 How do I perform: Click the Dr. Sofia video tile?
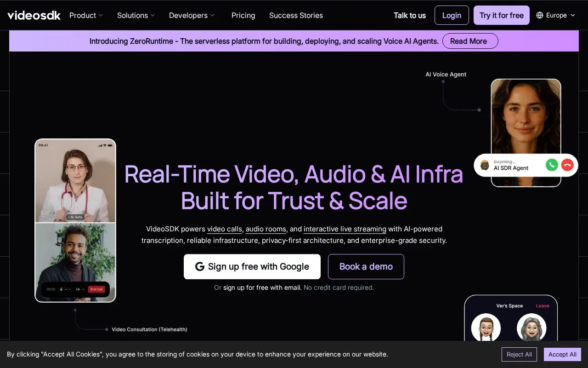coord(75,181)
